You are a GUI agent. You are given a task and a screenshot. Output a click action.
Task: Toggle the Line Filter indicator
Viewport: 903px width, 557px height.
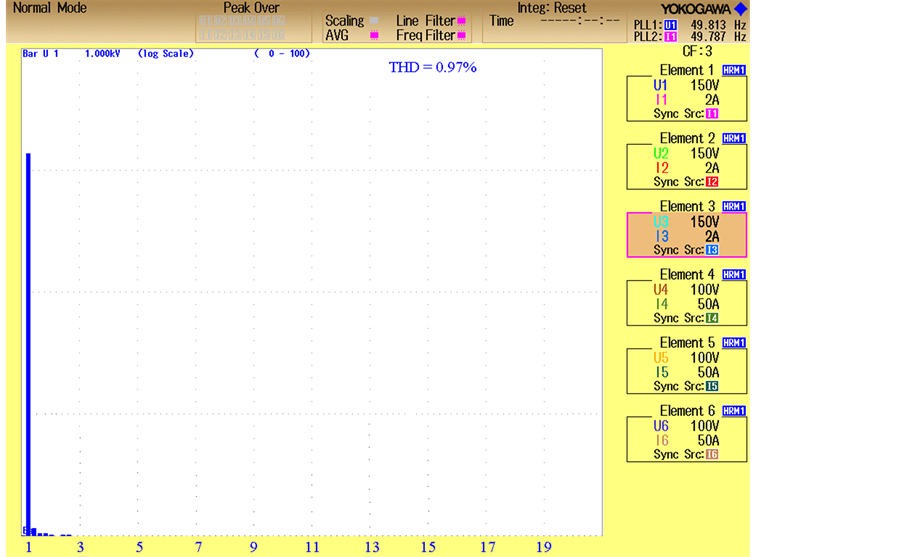click(461, 21)
